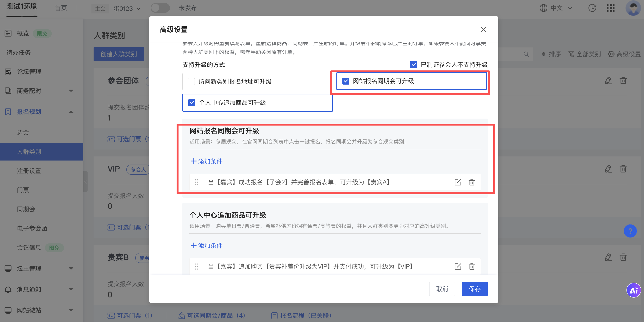Check 访问新类别报名地址可升级 option
Screen dimensions: 644x322
click(191, 82)
